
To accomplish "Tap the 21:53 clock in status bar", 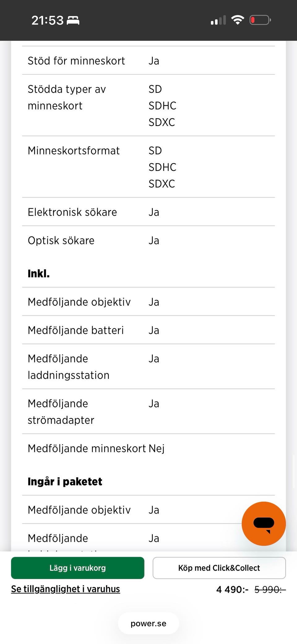I will tap(47, 20).
